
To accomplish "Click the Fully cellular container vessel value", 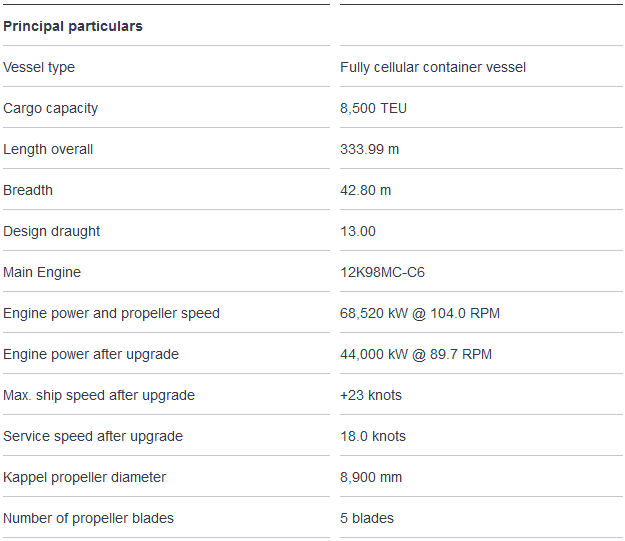I will (433, 67).
